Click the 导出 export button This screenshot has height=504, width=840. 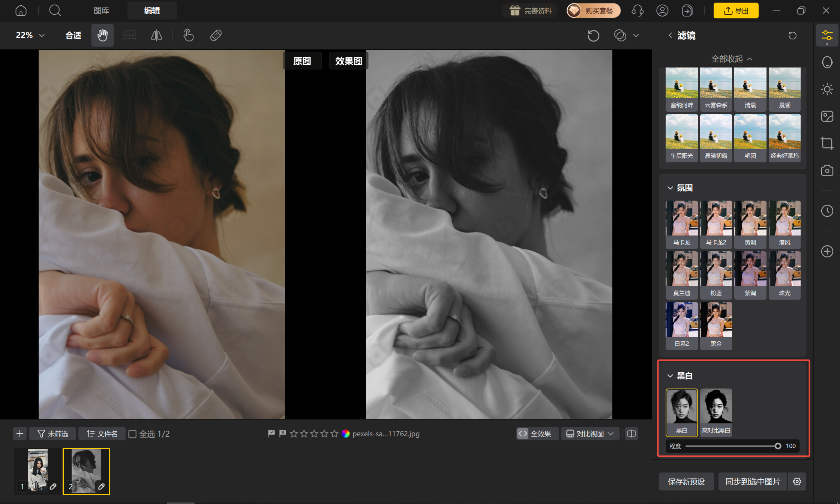[x=736, y=10]
